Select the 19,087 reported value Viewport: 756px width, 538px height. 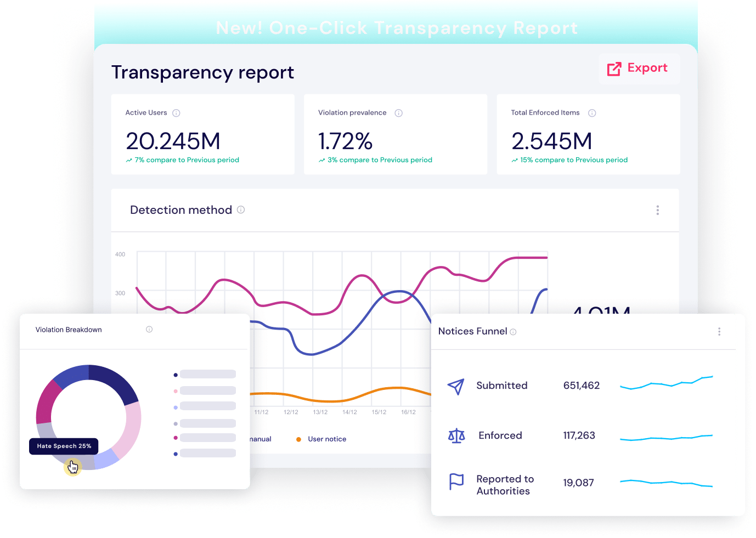(x=578, y=483)
